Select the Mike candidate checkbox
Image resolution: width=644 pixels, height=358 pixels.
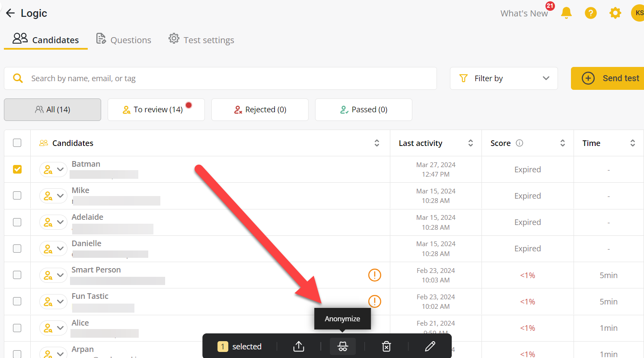point(17,196)
